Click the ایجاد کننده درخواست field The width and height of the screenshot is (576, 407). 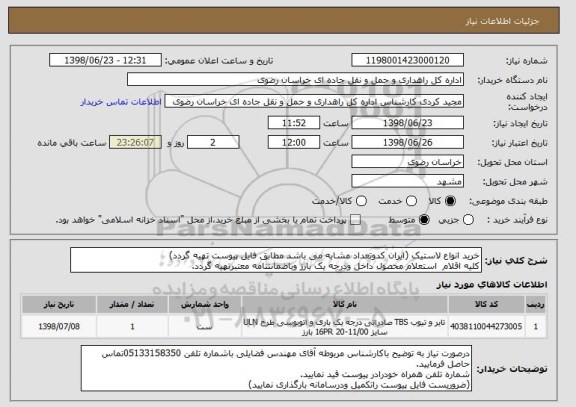[314, 101]
